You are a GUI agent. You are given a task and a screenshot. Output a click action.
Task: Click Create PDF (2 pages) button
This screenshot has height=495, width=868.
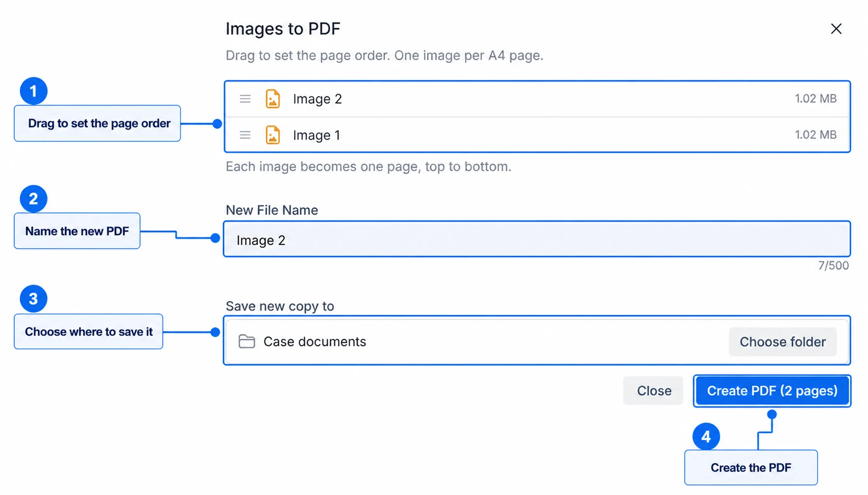[772, 390]
